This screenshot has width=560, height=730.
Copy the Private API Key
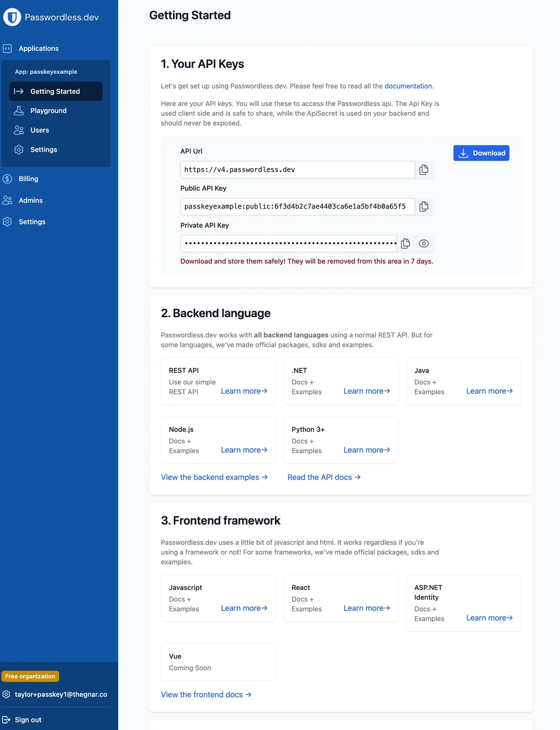pyautogui.click(x=406, y=243)
